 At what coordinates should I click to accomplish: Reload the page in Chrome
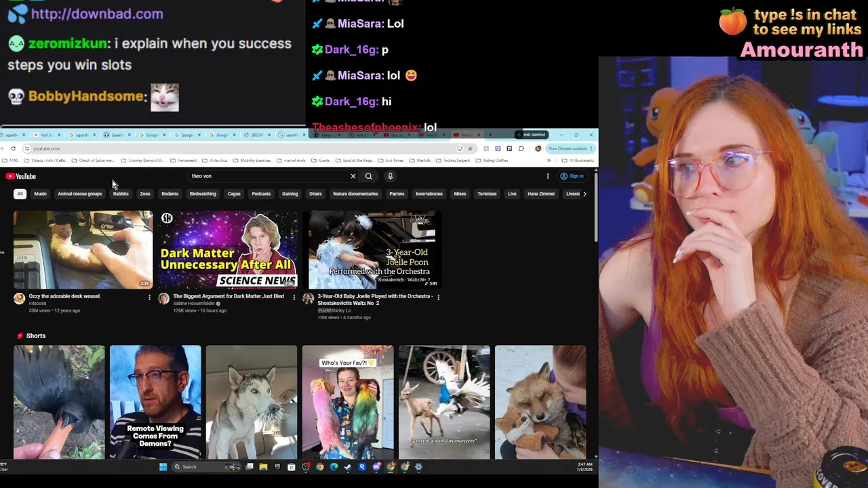[13, 148]
